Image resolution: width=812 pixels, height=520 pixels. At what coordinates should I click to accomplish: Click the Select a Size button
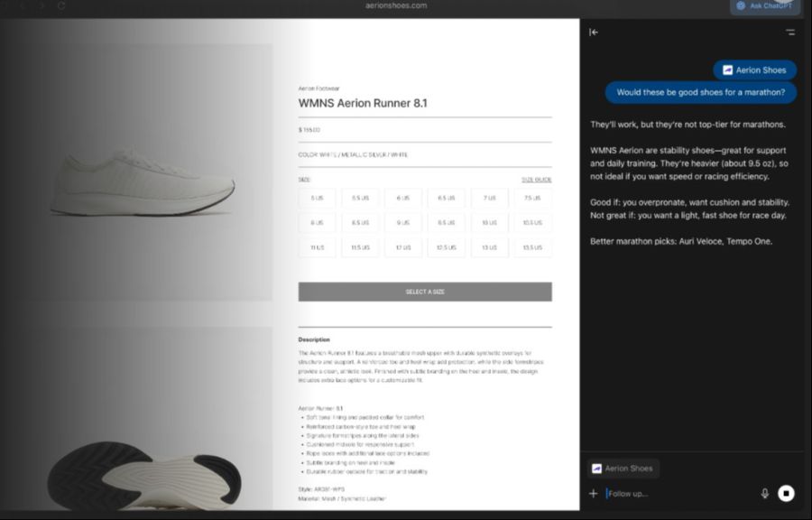point(425,292)
